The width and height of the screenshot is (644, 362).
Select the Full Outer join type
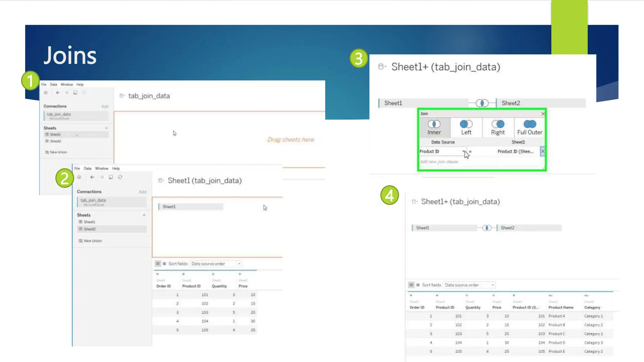point(530,127)
